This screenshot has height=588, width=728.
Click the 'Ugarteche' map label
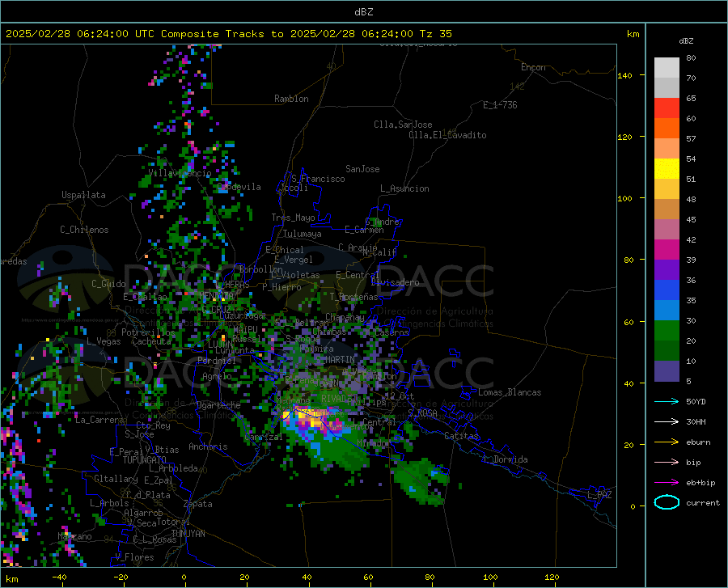pos(218,405)
